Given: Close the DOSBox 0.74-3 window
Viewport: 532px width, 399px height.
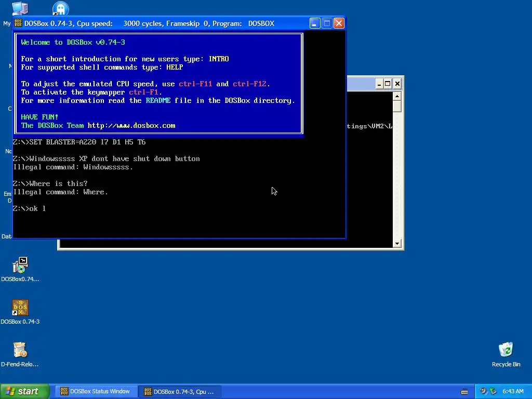Looking at the screenshot, I should pos(339,23).
